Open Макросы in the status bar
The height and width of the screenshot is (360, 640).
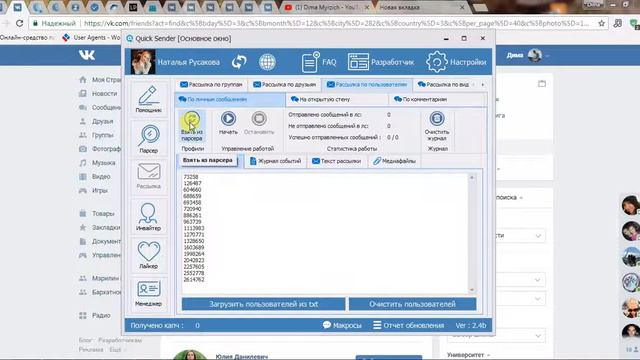point(342,325)
